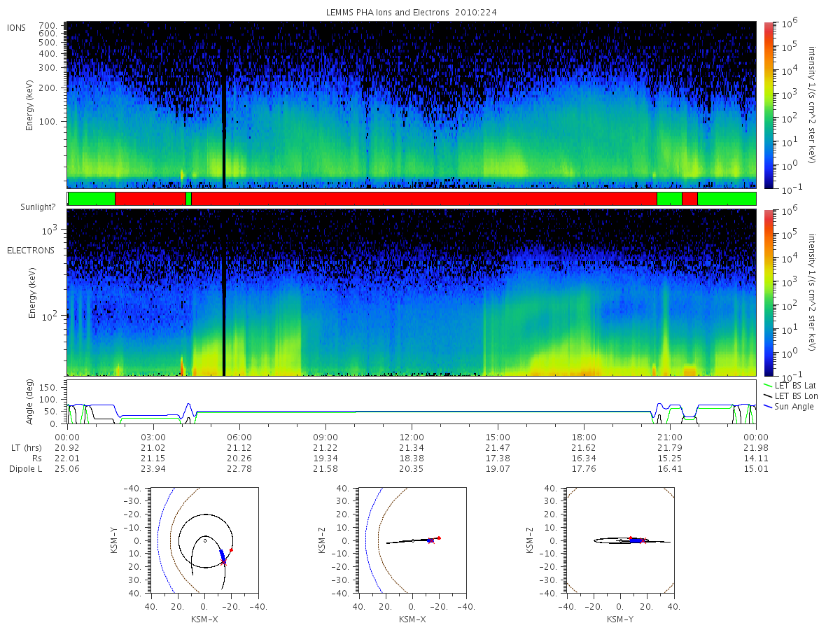Click the KSM-Y versus KSM-Z orbit plot
This screenshot has height=630, width=840.
pos(619,540)
